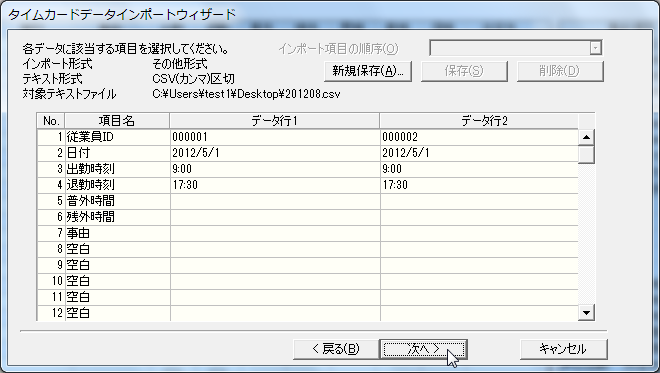This screenshot has width=660, height=373.
Task: Select the 残外時間 item cell
Action: (x=117, y=217)
